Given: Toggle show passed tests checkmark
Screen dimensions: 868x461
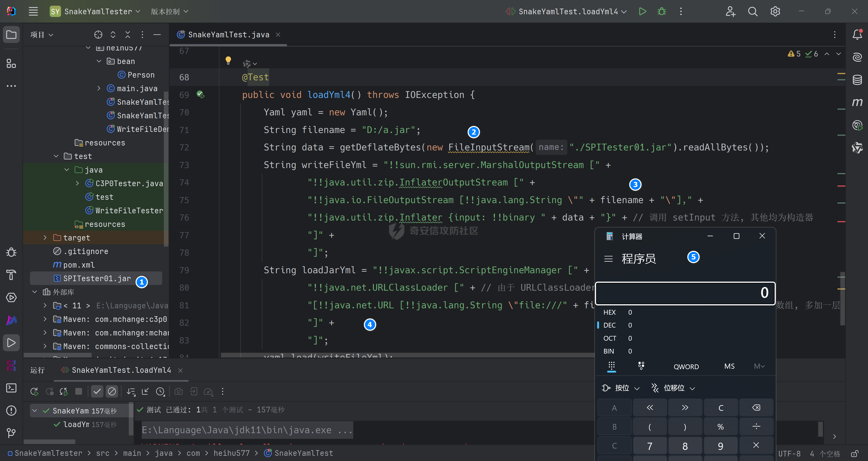Looking at the screenshot, I should tap(97, 391).
